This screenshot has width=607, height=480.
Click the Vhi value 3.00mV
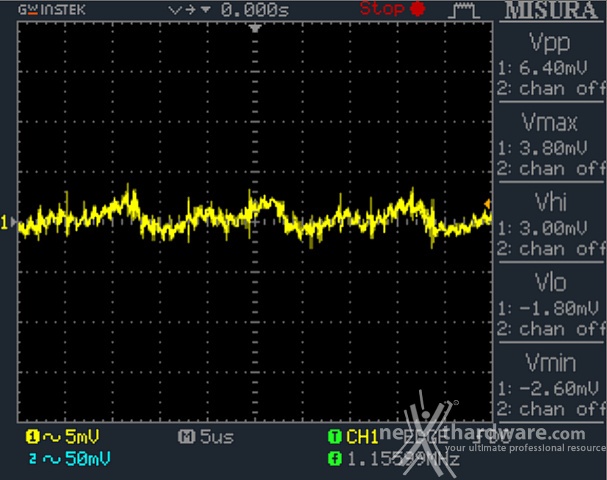pos(553,228)
